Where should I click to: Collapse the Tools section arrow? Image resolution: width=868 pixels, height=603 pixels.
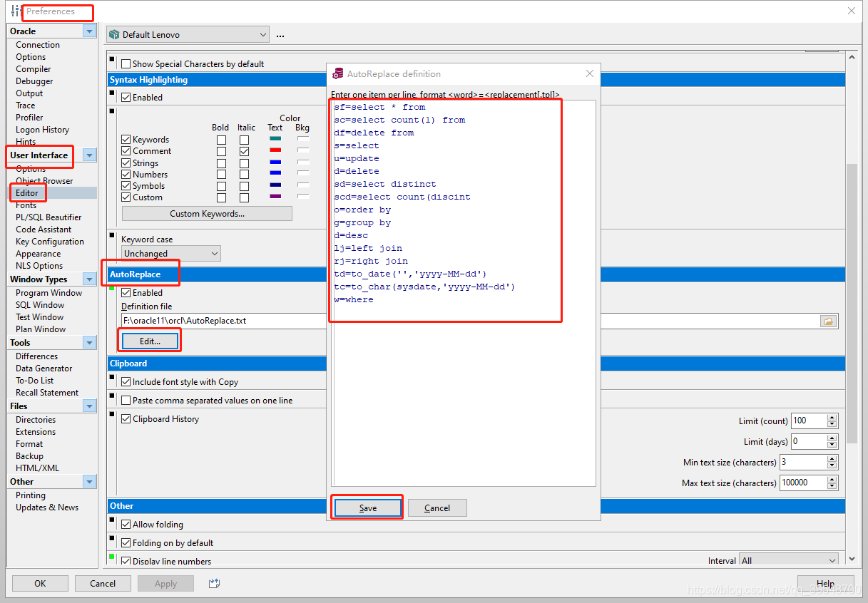tap(89, 343)
